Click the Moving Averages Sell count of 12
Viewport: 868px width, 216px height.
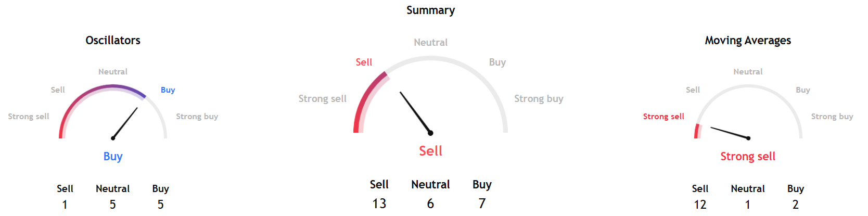click(700, 205)
